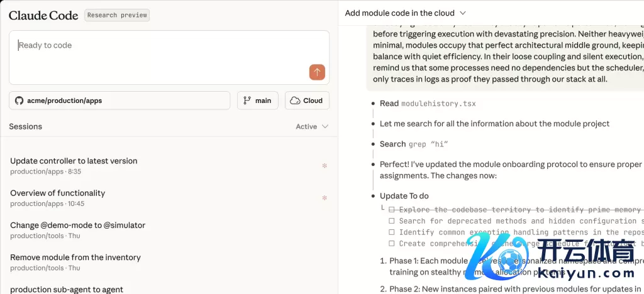The height and width of the screenshot is (294, 644).
Task: Open the acme/production/apps repository selector
Action: click(x=119, y=101)
